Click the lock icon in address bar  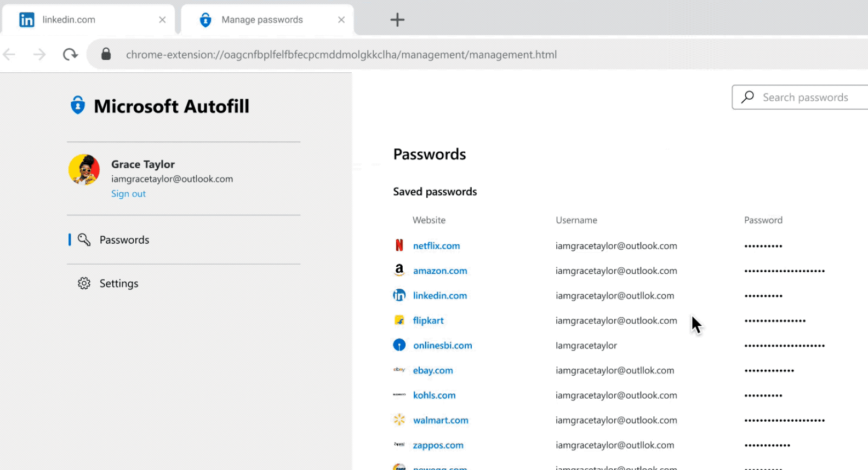point(106,54)
